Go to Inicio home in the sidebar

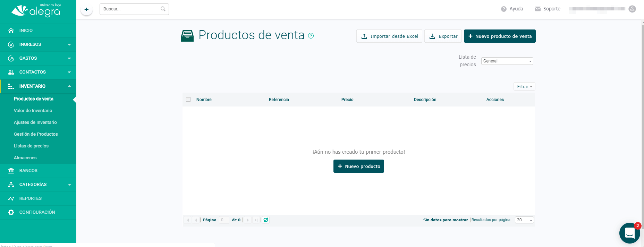(x=26, y=31)
